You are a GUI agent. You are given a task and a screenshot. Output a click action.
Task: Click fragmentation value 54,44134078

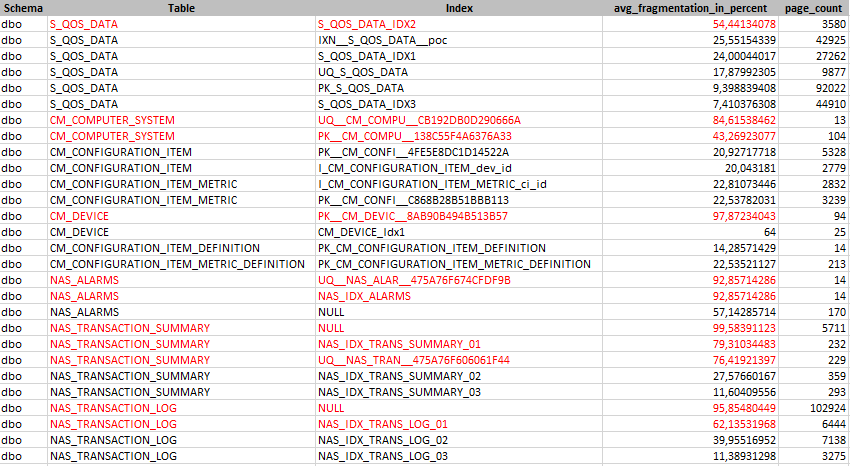coord(690,24)
